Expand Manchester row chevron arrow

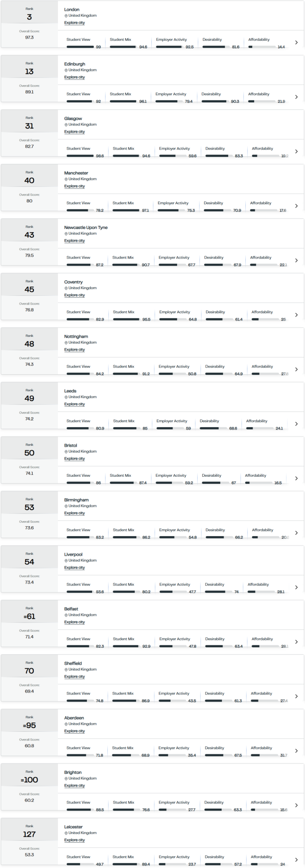(x=296, y=206)
